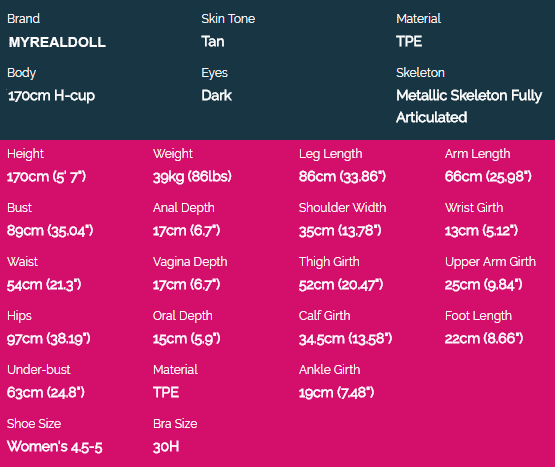Select the Height value 170cm

pos(46,176)
